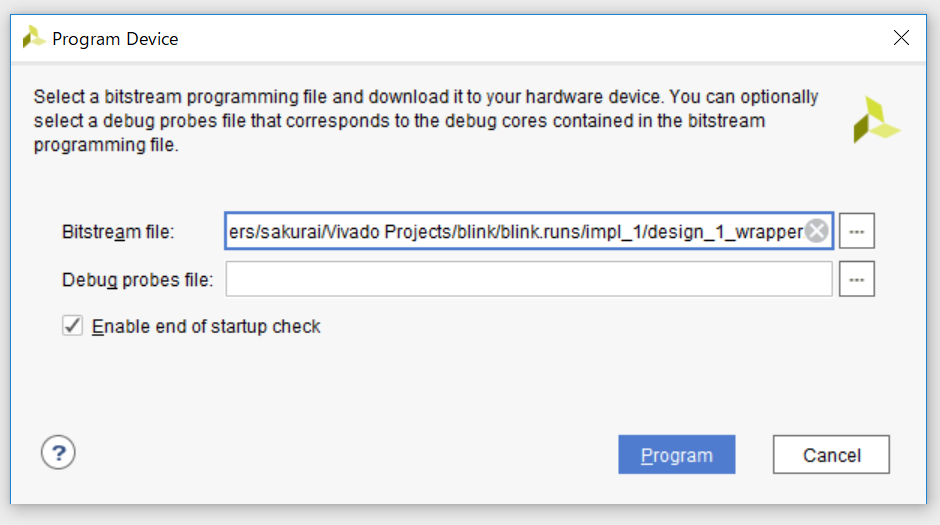
Task: Browse for a bitstream file
Action: pos(857,232)
